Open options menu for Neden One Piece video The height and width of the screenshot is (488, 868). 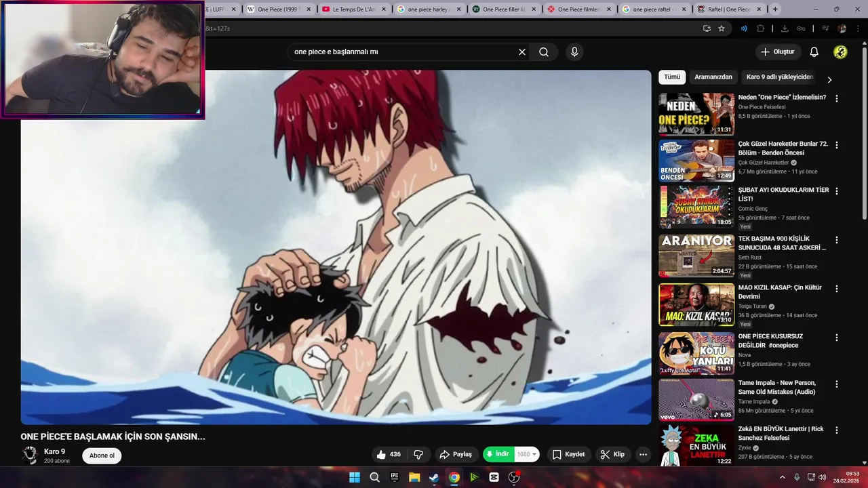pyautogui.click(x=836, y=98)
